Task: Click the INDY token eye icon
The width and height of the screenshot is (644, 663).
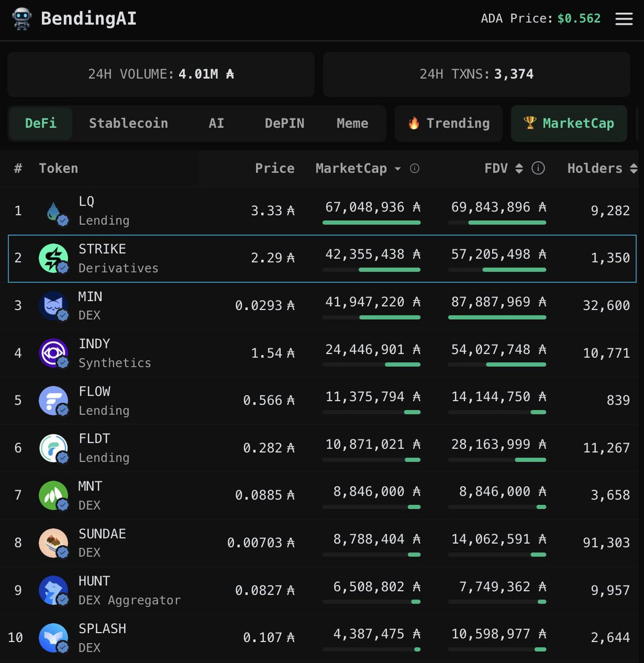Action: pyautogui.click(x=54, y=353)
